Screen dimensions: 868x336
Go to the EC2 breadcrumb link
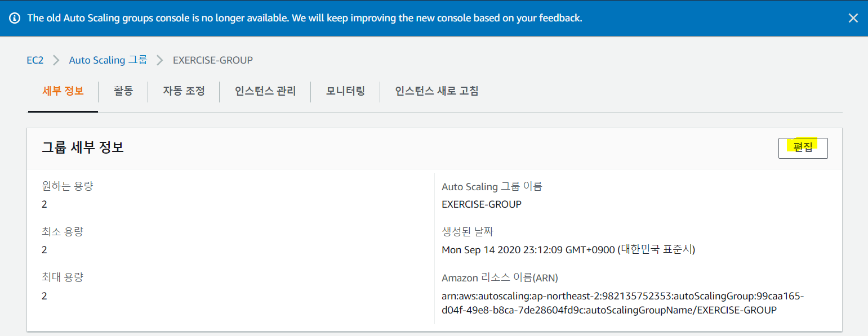coord(35,60)
